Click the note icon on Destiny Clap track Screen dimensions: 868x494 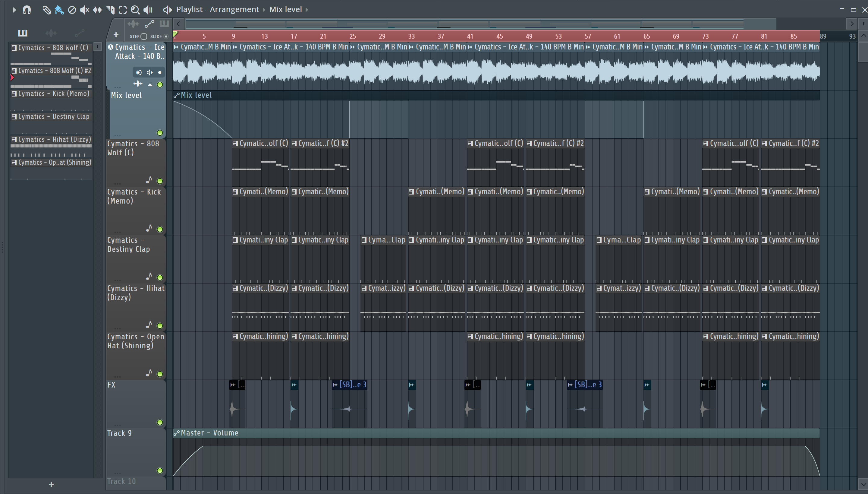tap(149, 276)
